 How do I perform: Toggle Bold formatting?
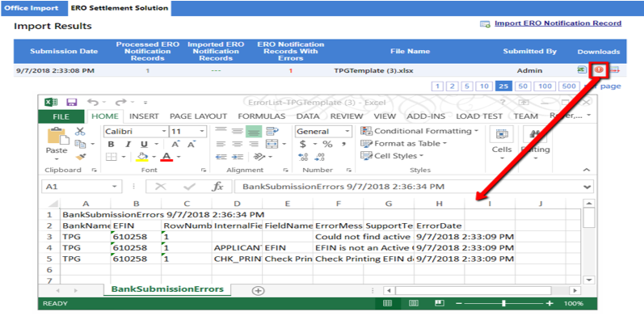click(111, 144)
